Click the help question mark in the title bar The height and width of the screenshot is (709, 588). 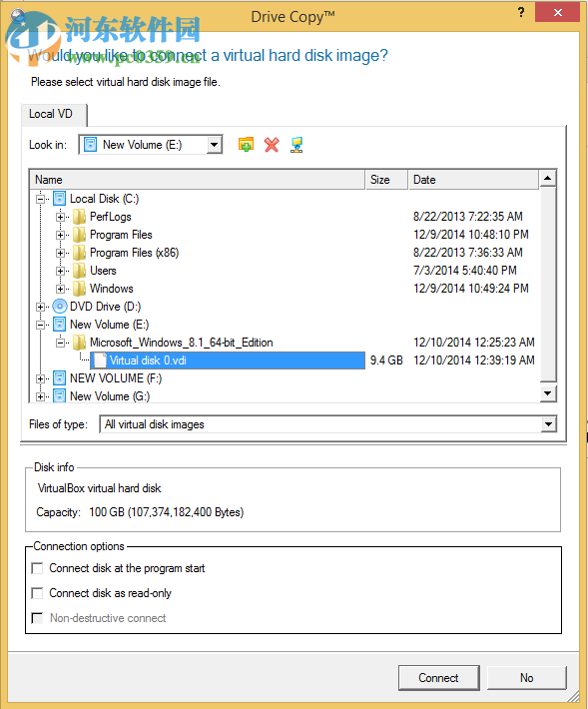[521, 12]
